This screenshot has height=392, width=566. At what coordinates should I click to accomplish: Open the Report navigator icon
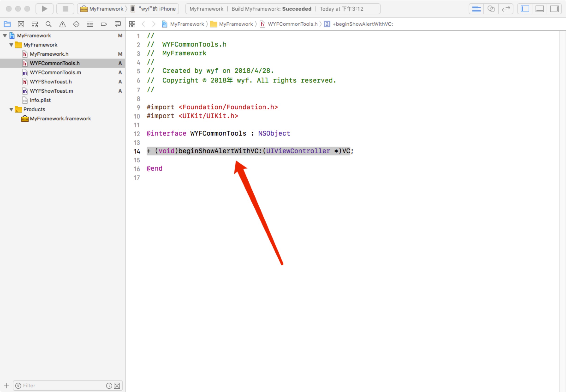[118, 24]
